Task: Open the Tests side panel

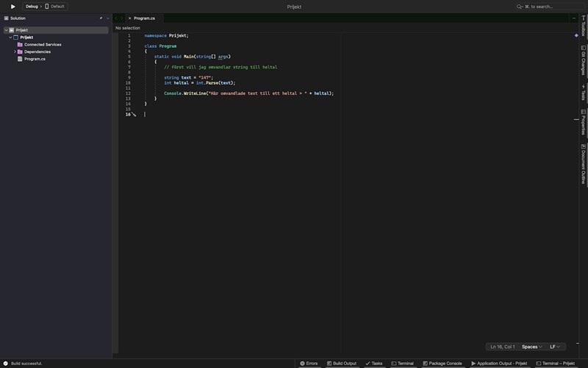Action: tap(583, 93)
